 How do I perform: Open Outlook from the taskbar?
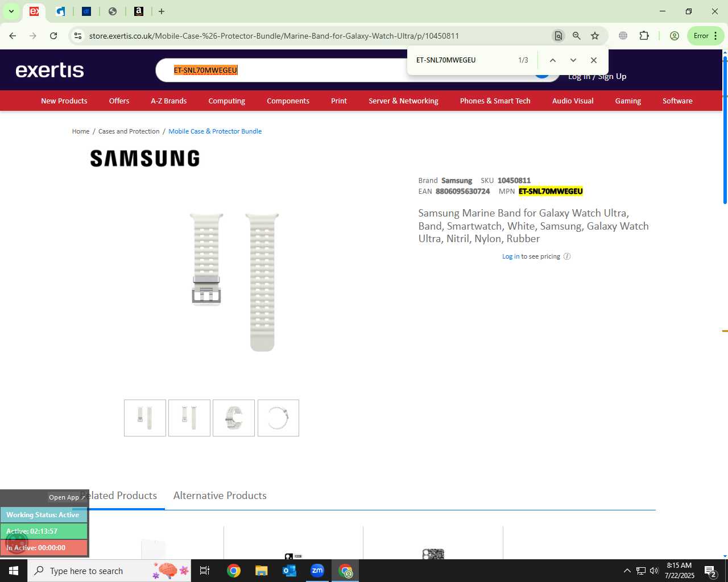point(289,571)
